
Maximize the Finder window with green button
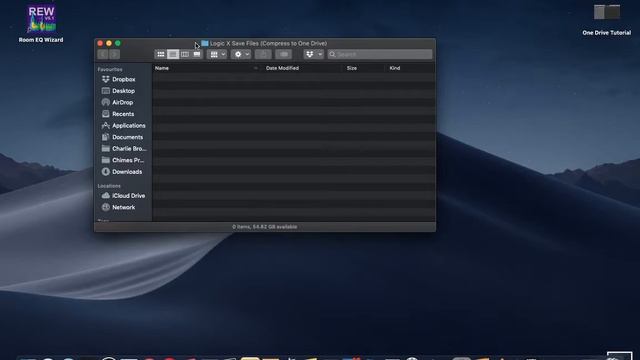118,43
